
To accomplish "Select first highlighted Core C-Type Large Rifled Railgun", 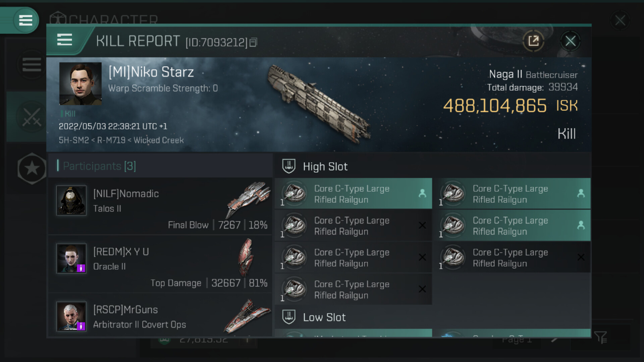I will click(353, 194).
